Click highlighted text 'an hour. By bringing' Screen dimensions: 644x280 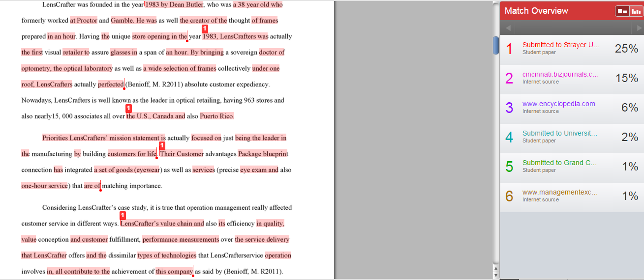click(x=195, y=52)
